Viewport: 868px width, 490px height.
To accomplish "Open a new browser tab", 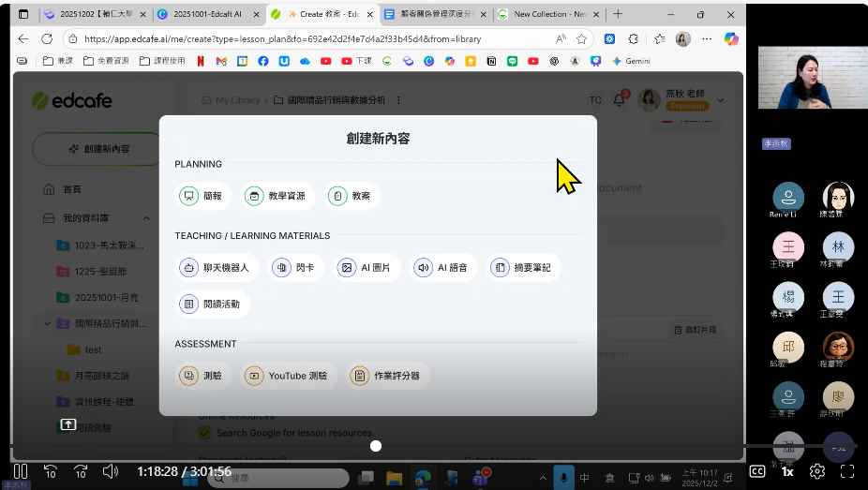I will tap(618, 14).
